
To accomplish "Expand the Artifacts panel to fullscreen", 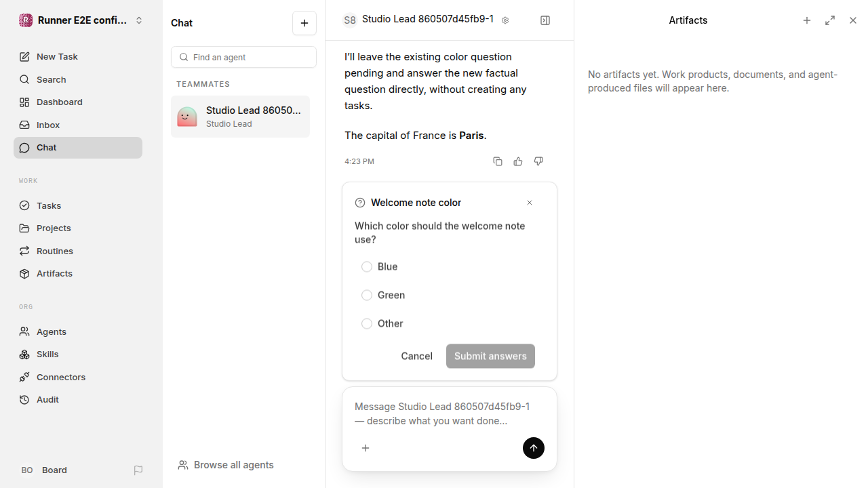I will coord(830,20).
